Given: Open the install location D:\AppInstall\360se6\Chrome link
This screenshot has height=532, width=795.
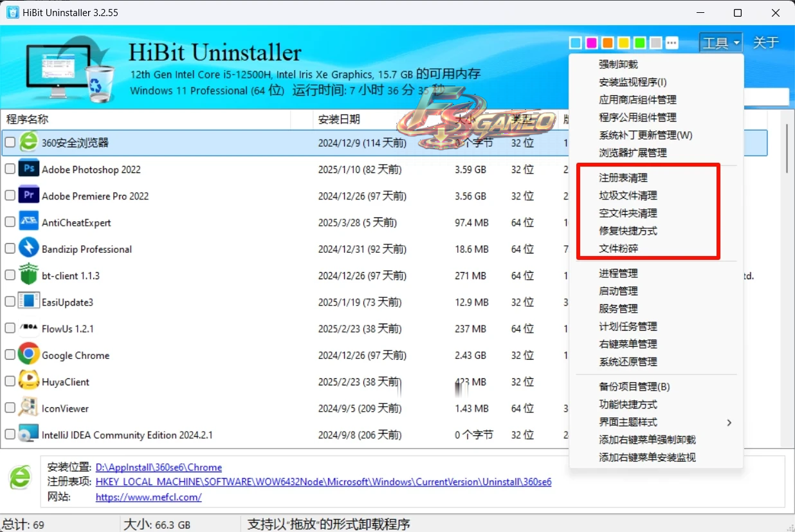Looking at the screenshot, I should pyautogui.click(x=159, y=468).
